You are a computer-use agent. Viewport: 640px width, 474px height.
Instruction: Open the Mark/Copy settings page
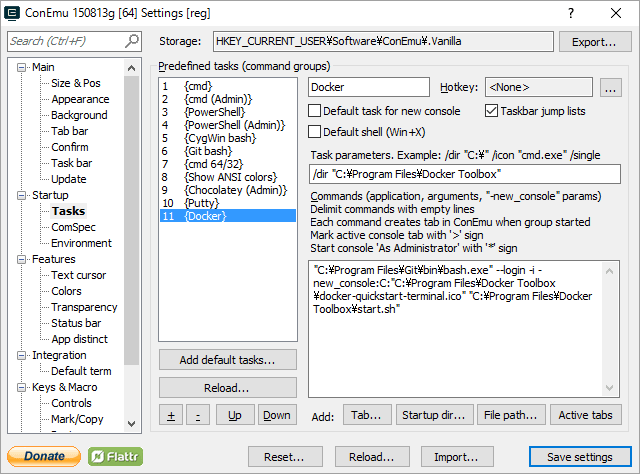pos(77,419)
